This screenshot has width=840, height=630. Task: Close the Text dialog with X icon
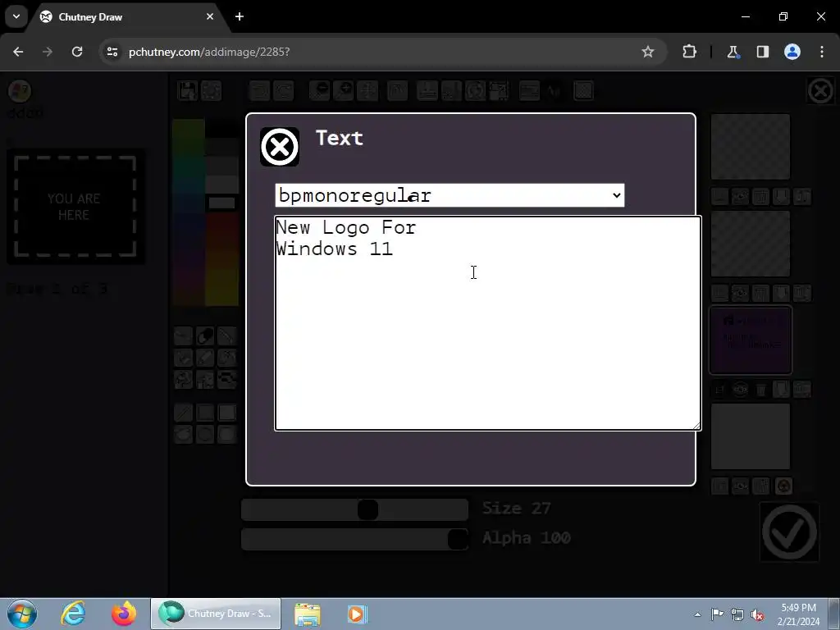point(280,147)
